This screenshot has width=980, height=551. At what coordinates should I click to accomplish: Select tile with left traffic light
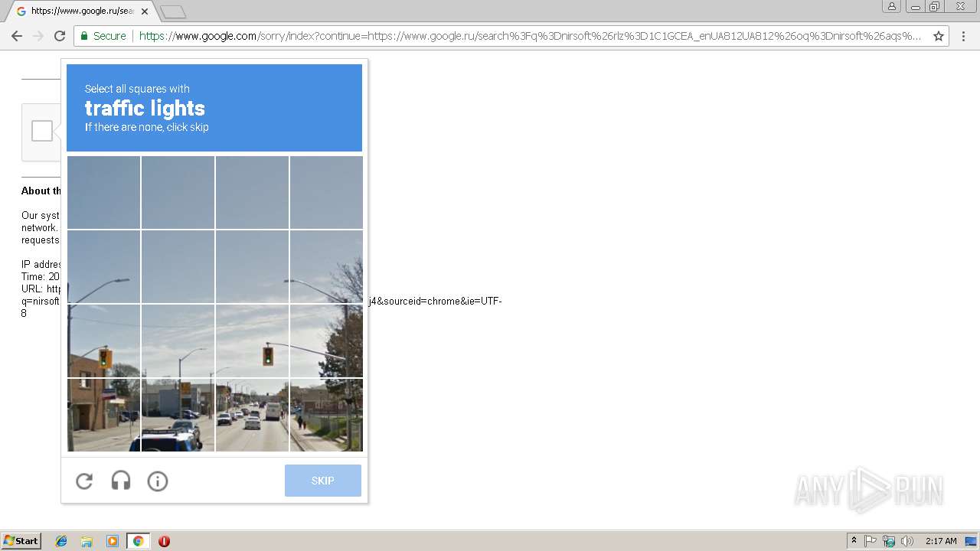(x=103, y=341)
